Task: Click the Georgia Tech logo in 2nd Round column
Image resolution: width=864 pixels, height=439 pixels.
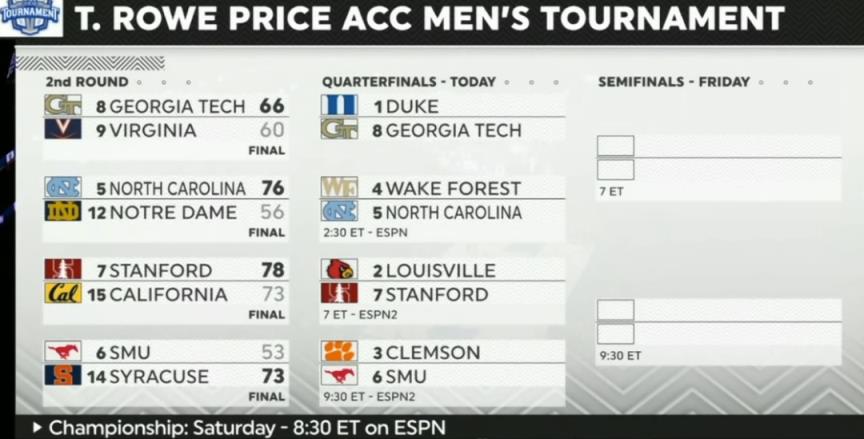Action: pyautogui.click(x=62, y=106)
